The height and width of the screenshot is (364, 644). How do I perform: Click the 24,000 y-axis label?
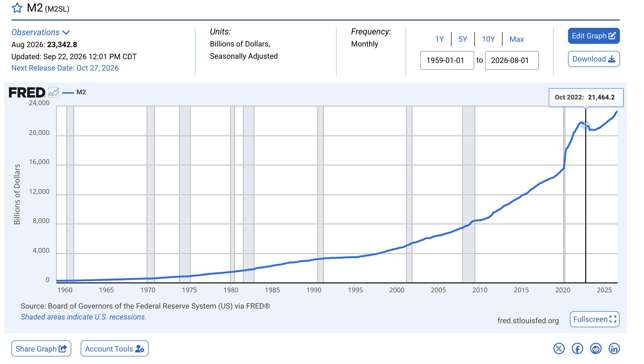[x=39, y=103]
